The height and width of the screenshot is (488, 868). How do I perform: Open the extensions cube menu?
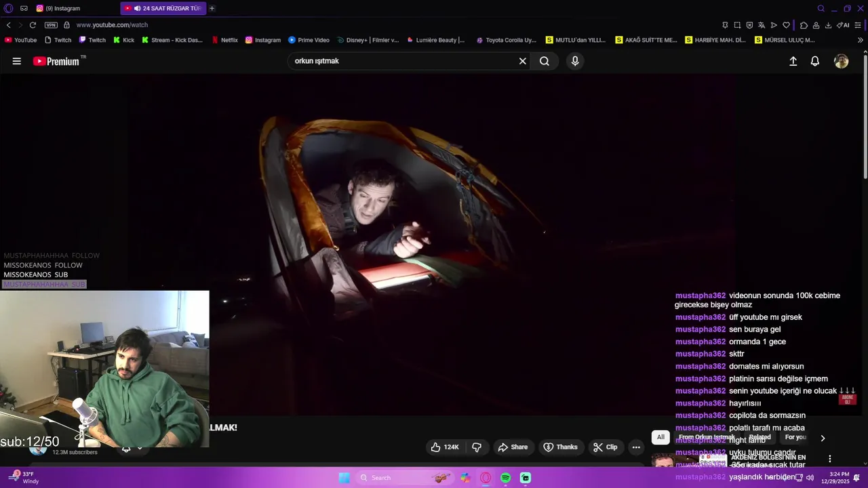[804, 25]
